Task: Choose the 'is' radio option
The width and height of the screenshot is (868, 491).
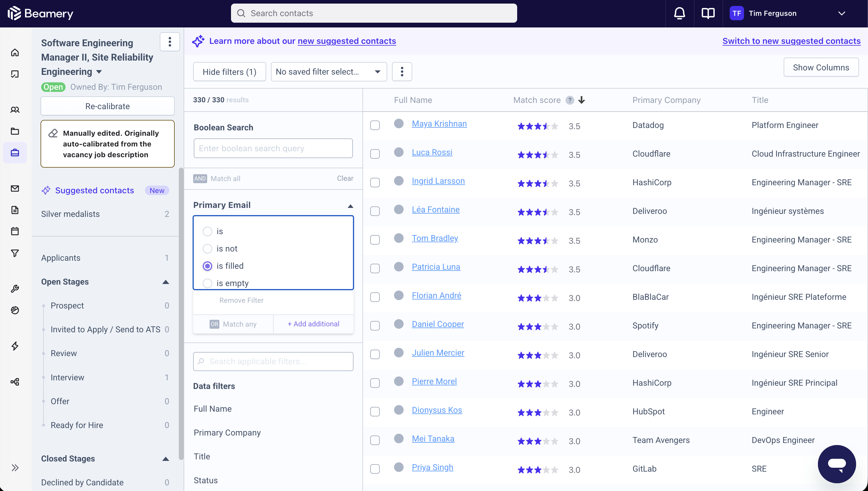Action: (207, 231)
